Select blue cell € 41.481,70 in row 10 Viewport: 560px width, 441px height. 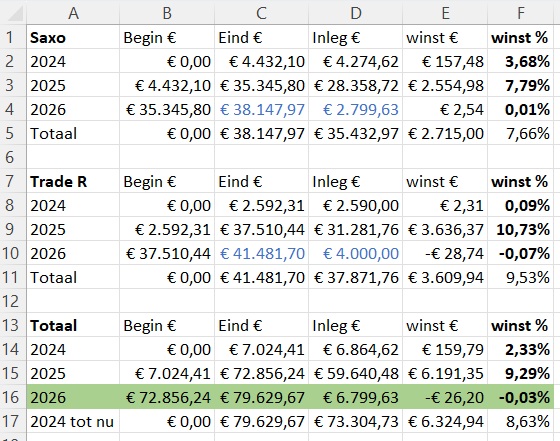click(x=261, y=253)
